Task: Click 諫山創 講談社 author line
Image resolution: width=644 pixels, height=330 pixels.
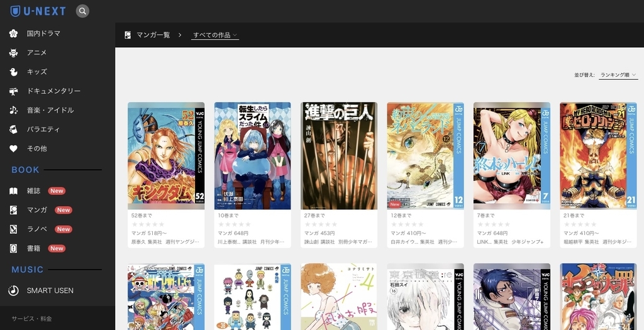Action: [x=338, y=242]
